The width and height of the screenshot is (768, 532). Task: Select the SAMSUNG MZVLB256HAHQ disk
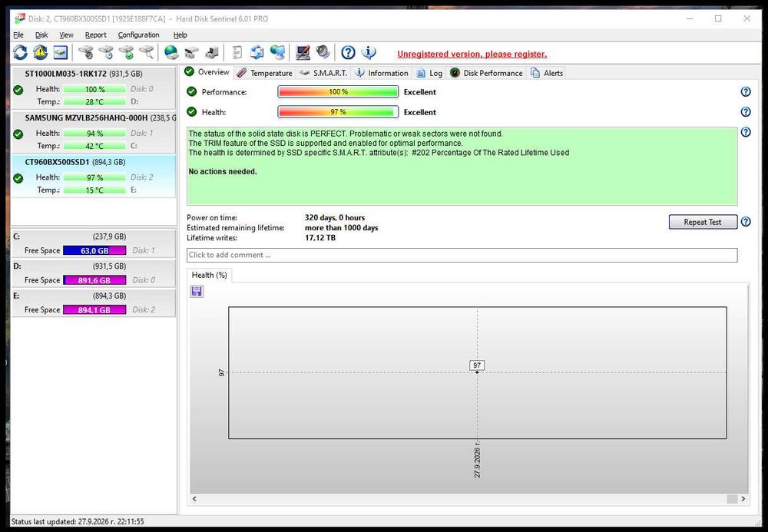tap(93, 131)
